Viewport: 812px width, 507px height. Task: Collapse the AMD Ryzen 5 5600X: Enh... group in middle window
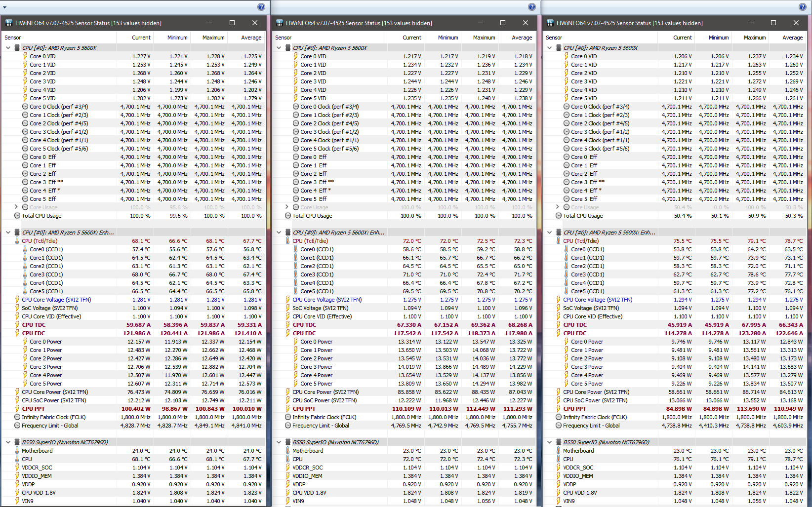(279, 233)
